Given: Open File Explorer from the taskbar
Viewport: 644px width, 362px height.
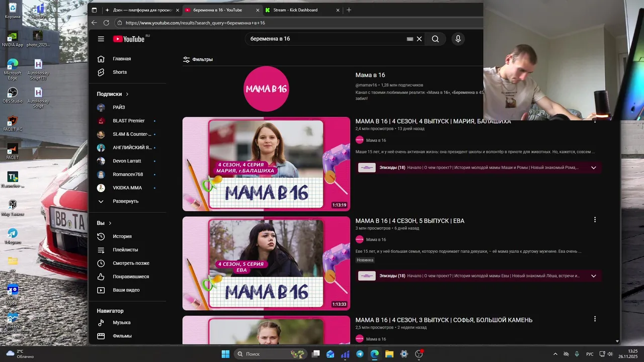Looking at the screenshot, I should (x=389, y=354).
